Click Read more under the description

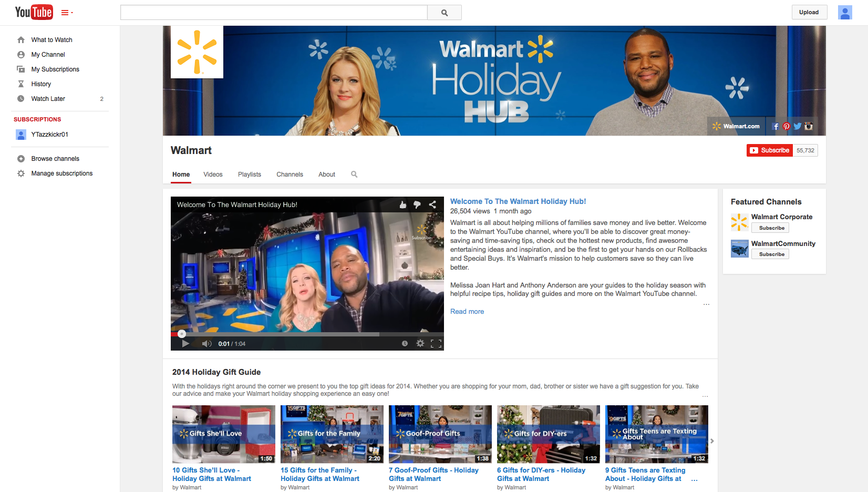(x=467, y=312)
